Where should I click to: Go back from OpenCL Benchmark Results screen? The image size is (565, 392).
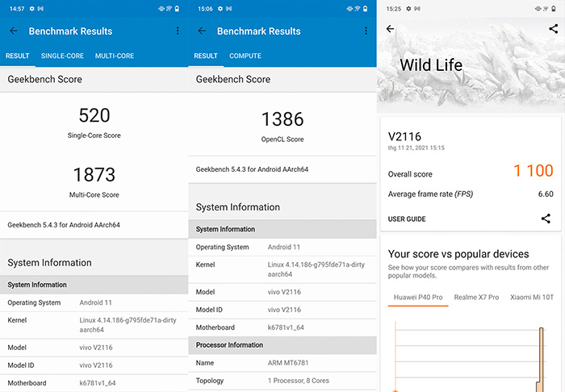(202, 31)
